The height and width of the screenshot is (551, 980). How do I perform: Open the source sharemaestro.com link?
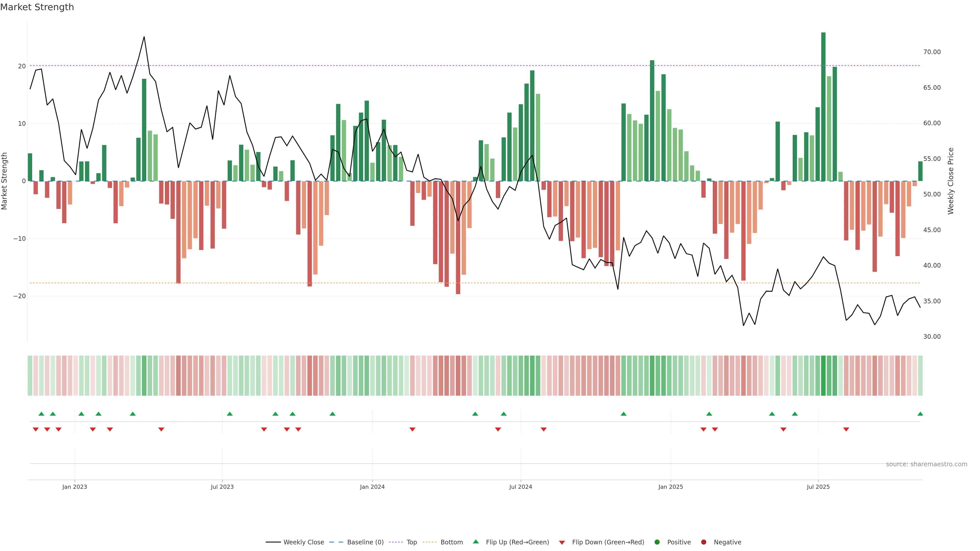pos(926,464)
